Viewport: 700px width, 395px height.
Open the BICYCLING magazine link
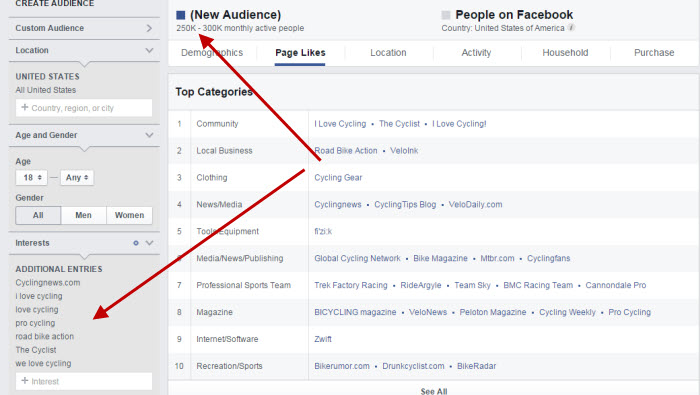click(355, 312)
